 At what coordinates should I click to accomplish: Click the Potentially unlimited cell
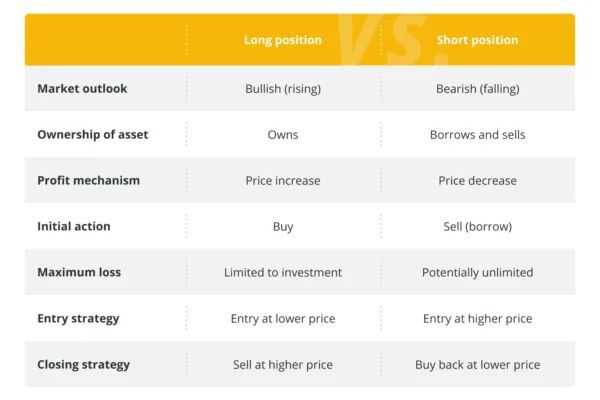[478, 273]
